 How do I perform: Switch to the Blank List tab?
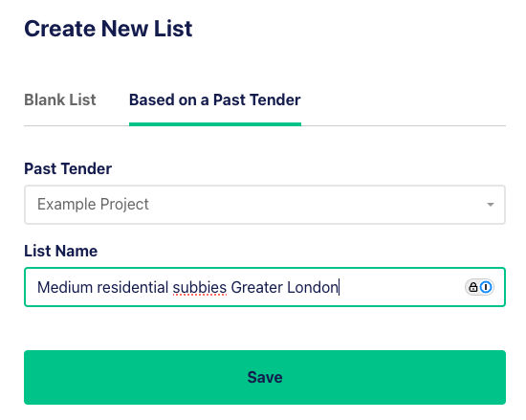[60, 99]
